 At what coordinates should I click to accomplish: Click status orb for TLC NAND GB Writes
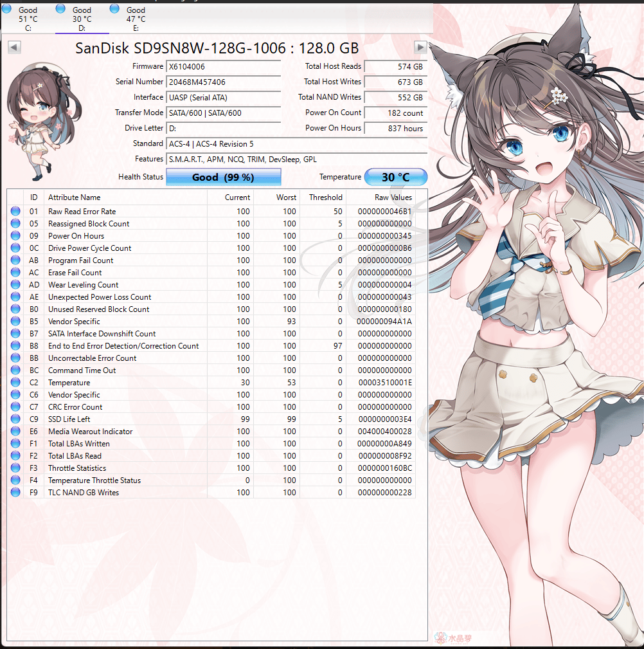(x=15, y=492)
